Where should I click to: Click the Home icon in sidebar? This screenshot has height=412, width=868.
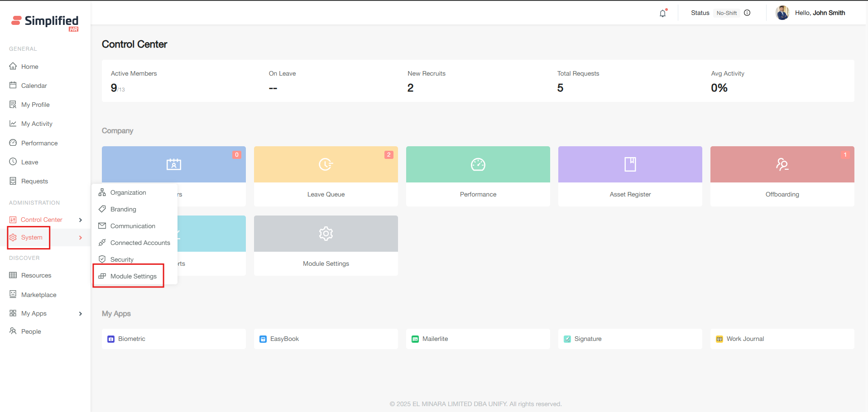tap(13, 66)
